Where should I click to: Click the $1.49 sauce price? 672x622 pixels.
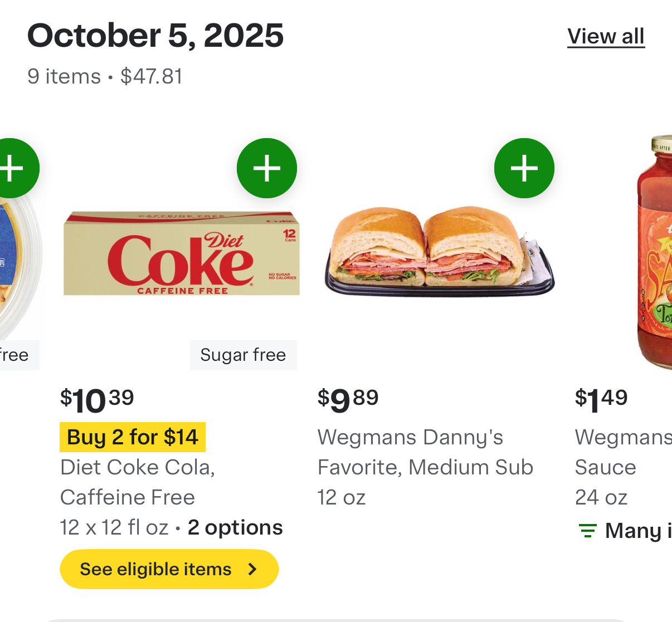click(601, 400)
